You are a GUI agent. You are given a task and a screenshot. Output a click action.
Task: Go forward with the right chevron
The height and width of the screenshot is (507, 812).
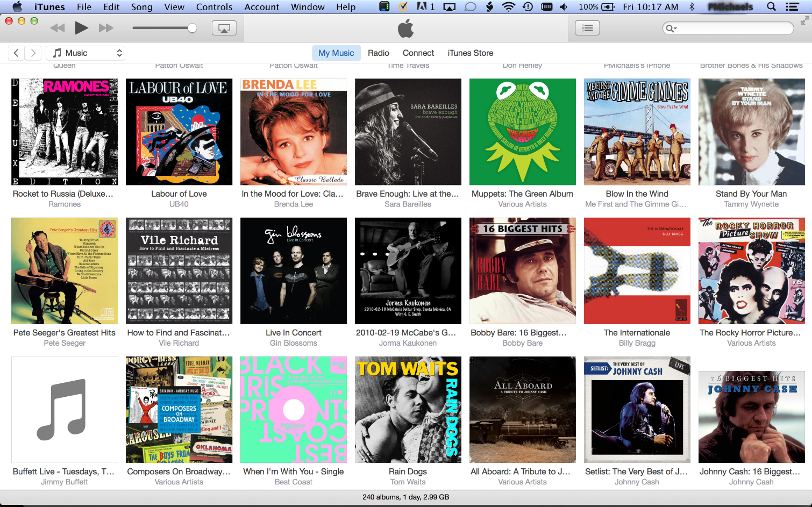click(33, 53)
